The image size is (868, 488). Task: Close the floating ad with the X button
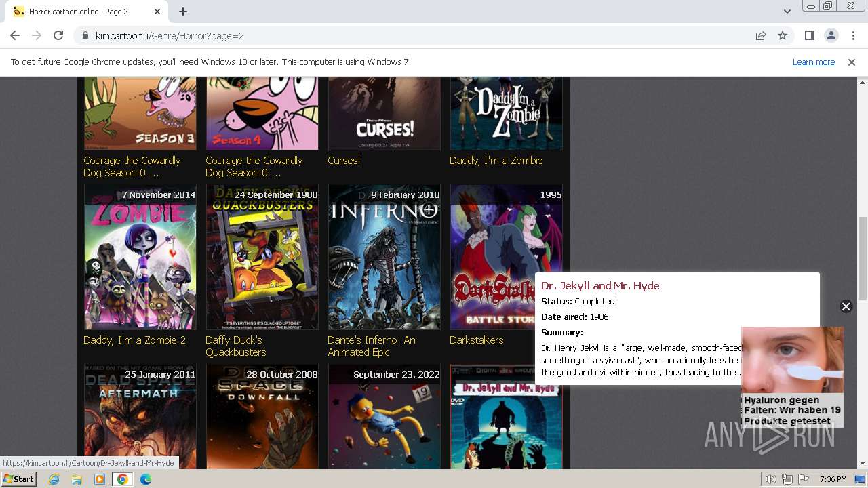(x=846, y=306)
